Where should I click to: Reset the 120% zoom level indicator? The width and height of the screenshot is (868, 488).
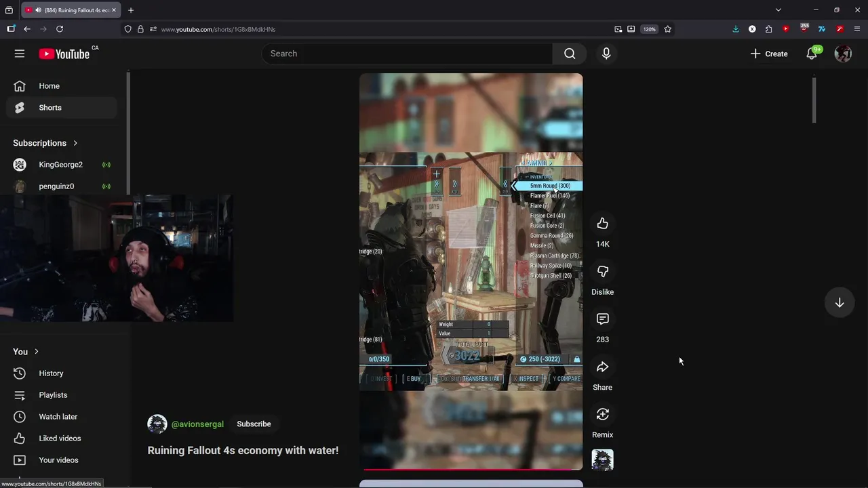[650, 29]
